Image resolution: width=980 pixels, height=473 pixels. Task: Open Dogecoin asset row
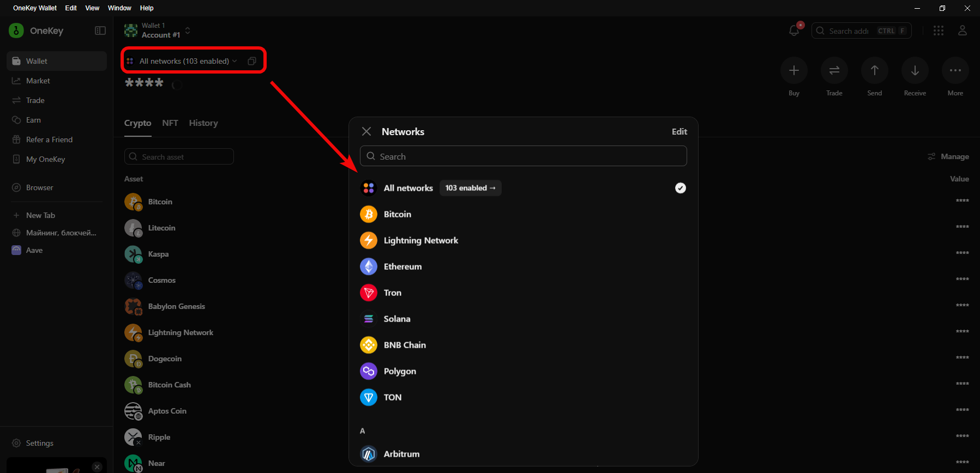546,359
